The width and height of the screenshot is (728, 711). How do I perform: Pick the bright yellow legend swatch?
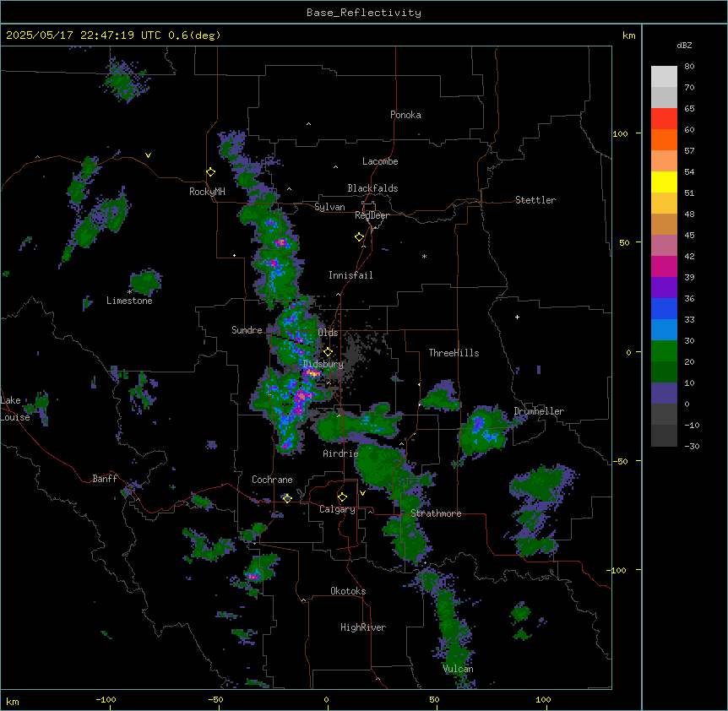point(664,182)
